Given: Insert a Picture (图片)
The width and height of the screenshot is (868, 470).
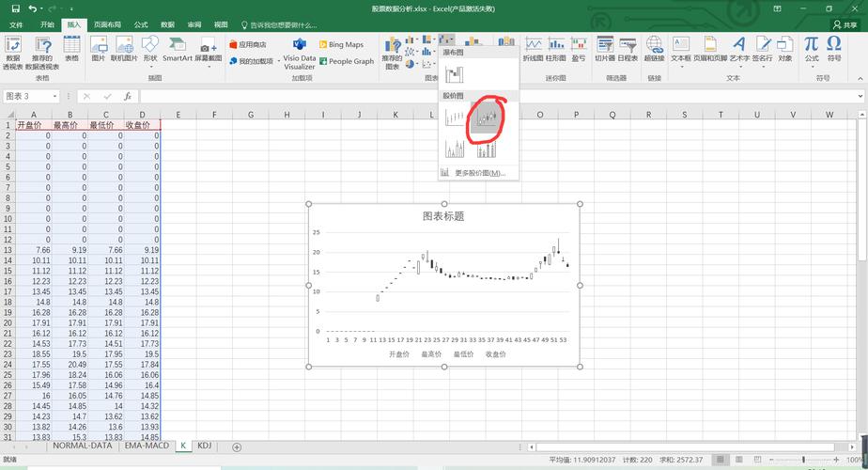Looking at the screenshot, I should pyautogui.click(x=99, y=49).
